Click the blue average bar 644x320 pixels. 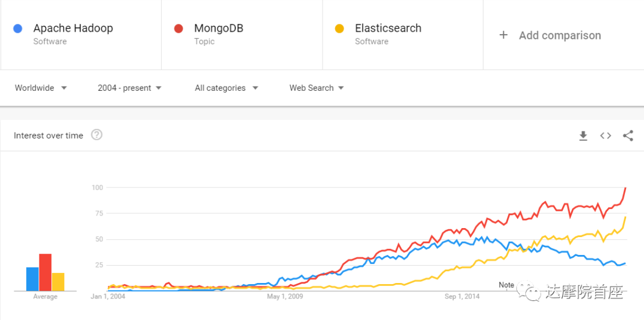[32, 279]
